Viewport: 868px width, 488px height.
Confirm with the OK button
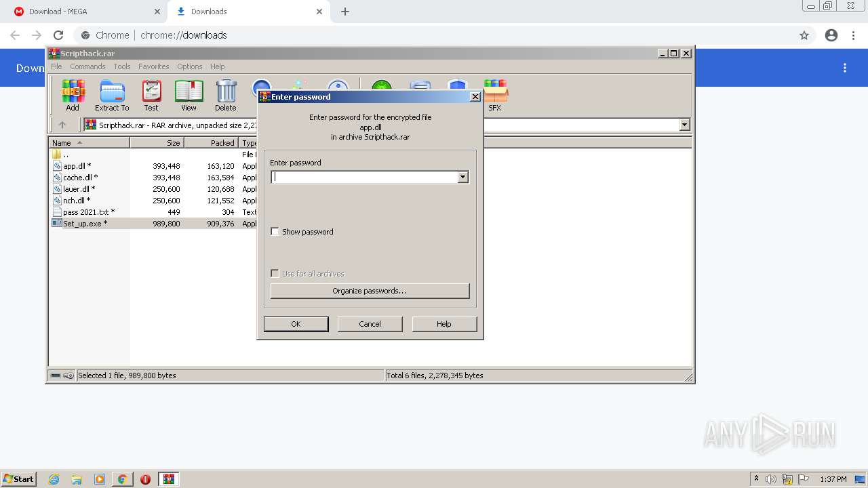296,324
